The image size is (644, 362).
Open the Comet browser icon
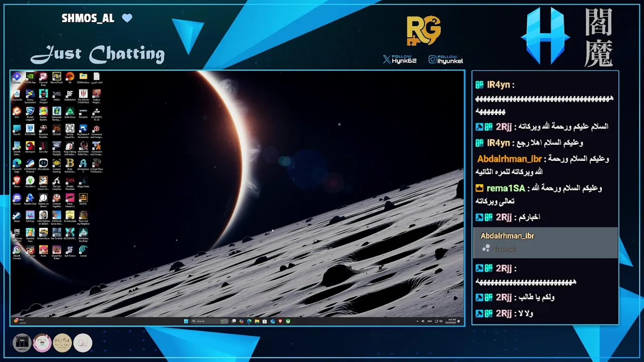pyautogui.click(x=83, y=250)
